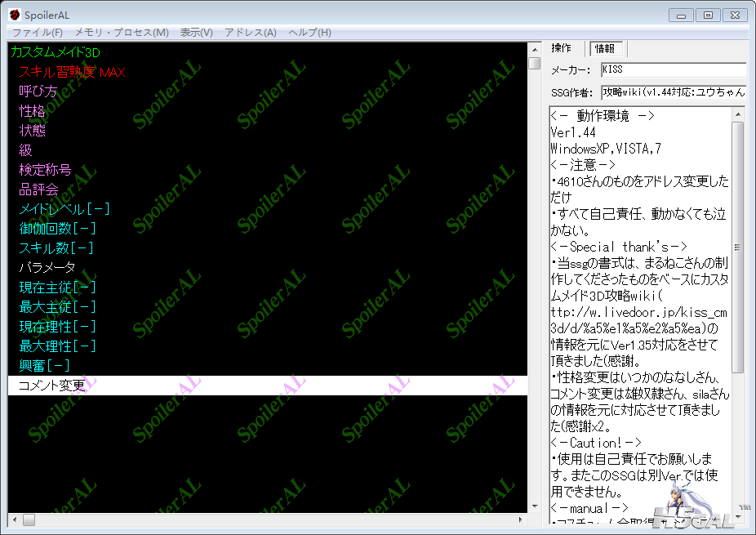
Task: Open the メモリ・プロセス(M) menu
Action: pos(122,33)
